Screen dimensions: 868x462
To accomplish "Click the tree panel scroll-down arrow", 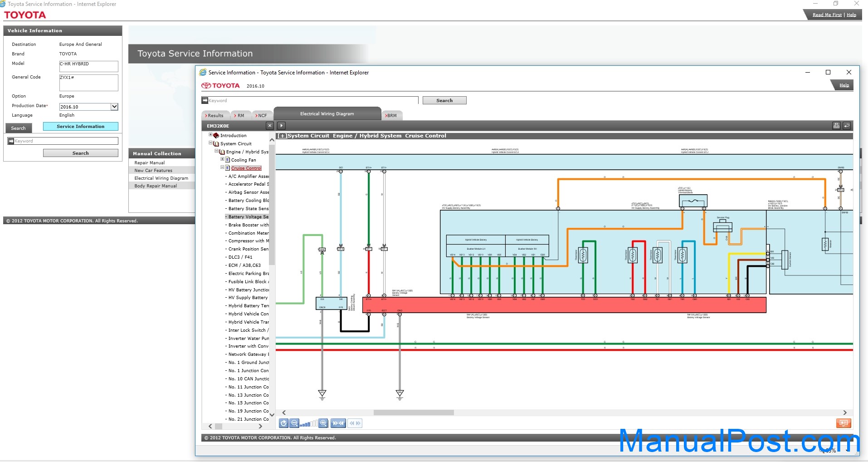I will (272, 414).
